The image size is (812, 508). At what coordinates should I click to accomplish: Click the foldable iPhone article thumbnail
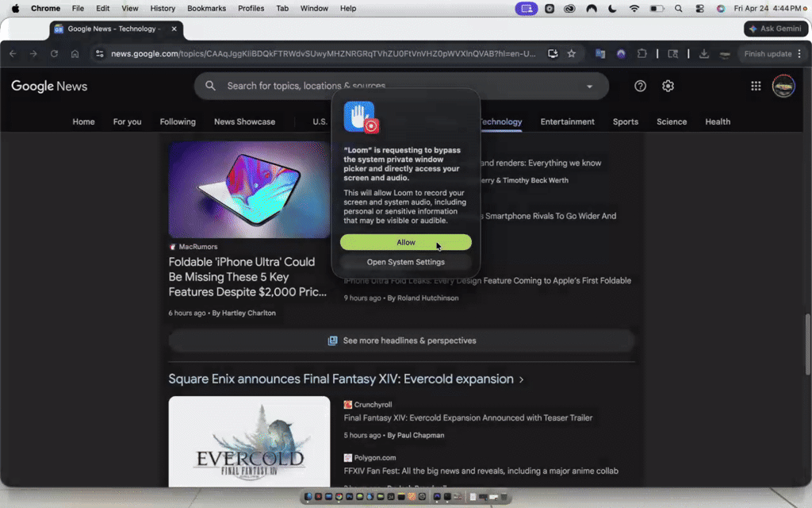click(249, 190)
